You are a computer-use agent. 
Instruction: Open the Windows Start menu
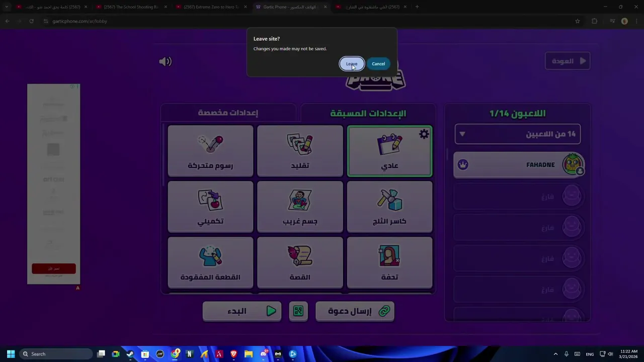click(x=11, y=354)
